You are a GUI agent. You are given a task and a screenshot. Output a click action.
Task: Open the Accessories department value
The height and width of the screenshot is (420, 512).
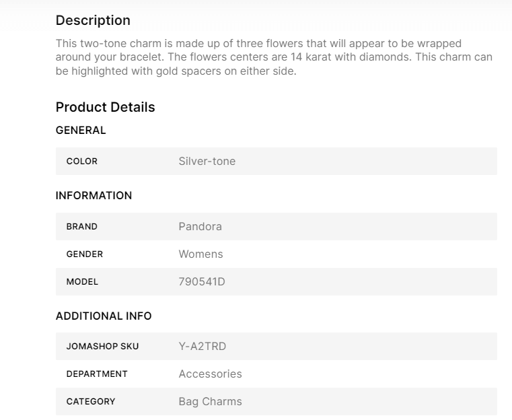[x=210, y=374]
